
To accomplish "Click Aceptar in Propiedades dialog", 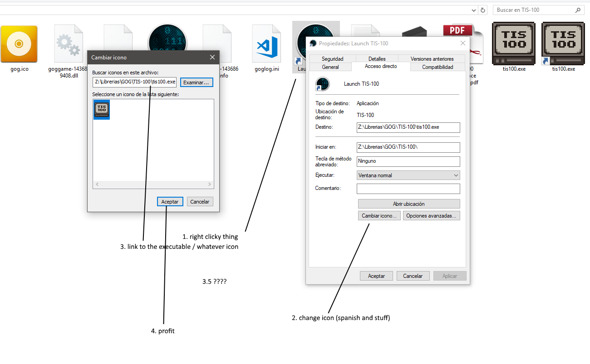I will (x=376, y=276).
